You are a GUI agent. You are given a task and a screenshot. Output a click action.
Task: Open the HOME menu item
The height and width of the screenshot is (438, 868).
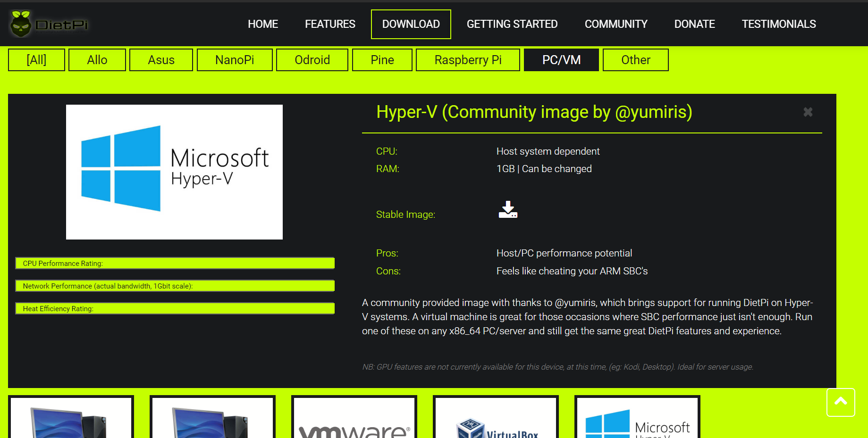[x=263, y=24]
